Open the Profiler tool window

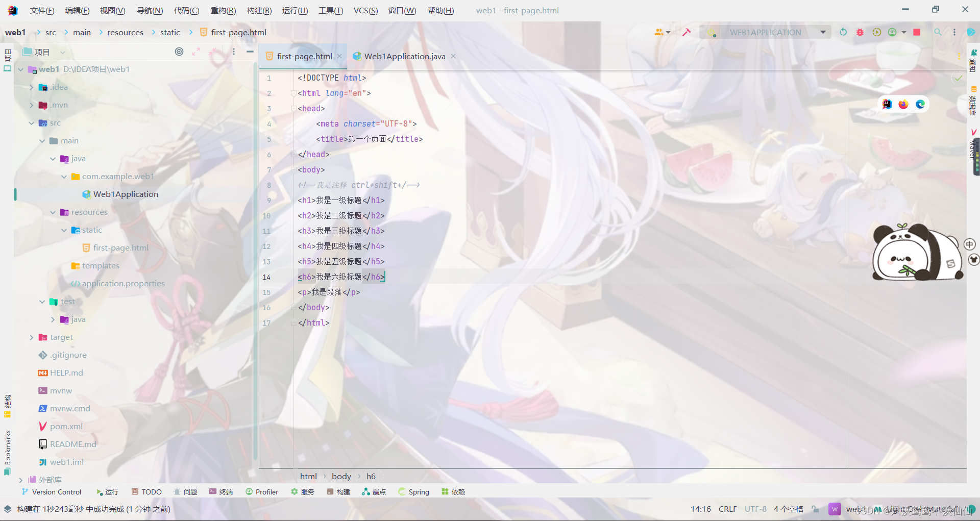[x=262, y=492]
